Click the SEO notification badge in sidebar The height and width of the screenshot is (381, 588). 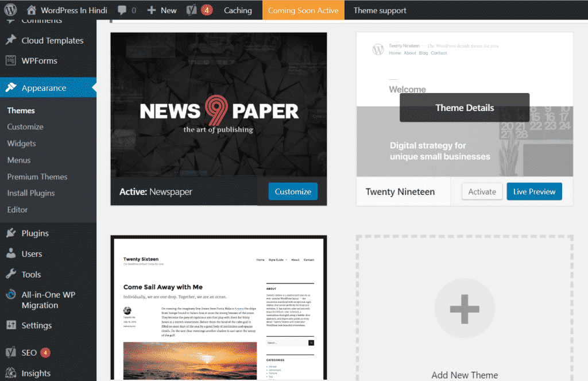point(45,352)
